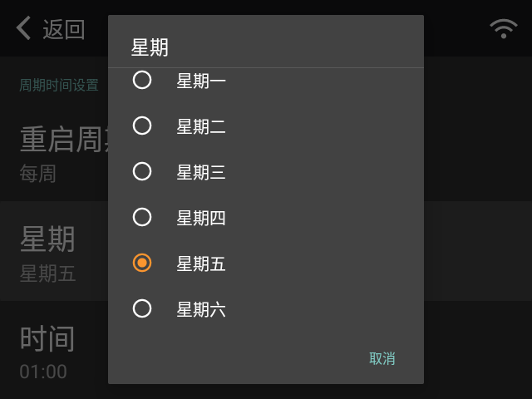This screenshot has height=399, width=532.
Task: Choose the 星期三 radio circle
Action: click(142, 171)
